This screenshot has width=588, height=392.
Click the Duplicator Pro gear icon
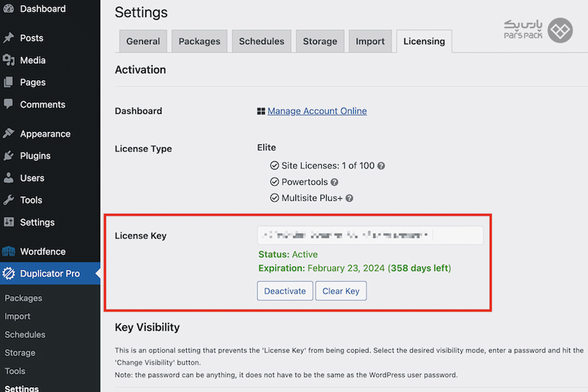click(8, 274)
